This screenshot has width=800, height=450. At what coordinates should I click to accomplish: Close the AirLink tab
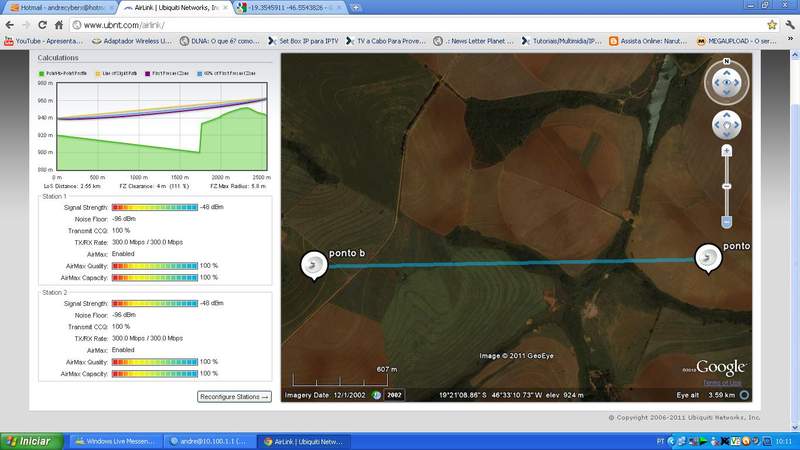point(224,8)
